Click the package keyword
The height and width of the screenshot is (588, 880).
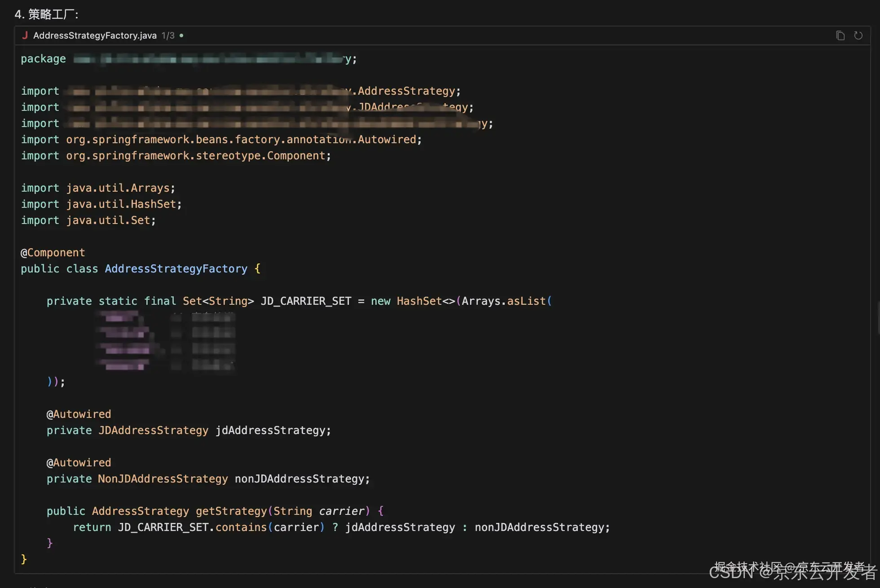pyautogui.click(x=43, y=59)
